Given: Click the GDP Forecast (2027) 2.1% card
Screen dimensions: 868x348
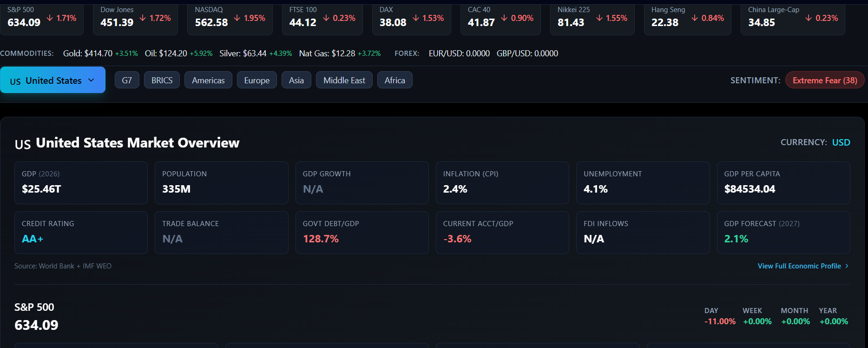Looking at the screenshot, I should (x=783, y=233).
